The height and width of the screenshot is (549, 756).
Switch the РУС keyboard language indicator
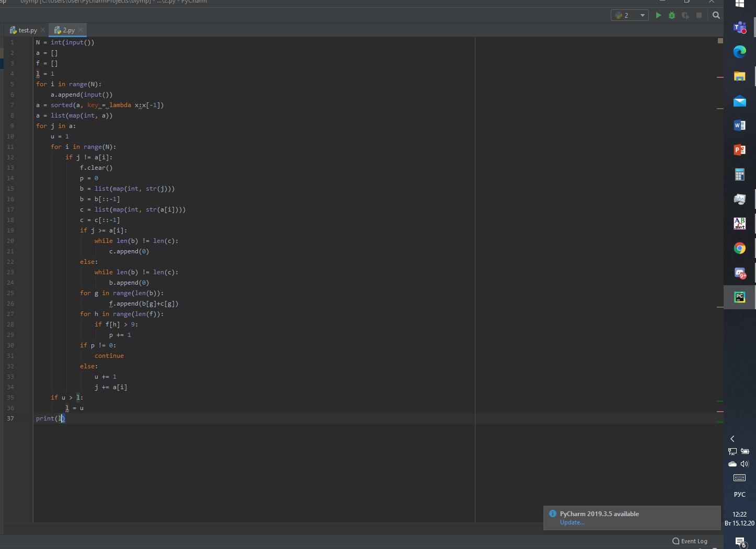tap(739, 494)
